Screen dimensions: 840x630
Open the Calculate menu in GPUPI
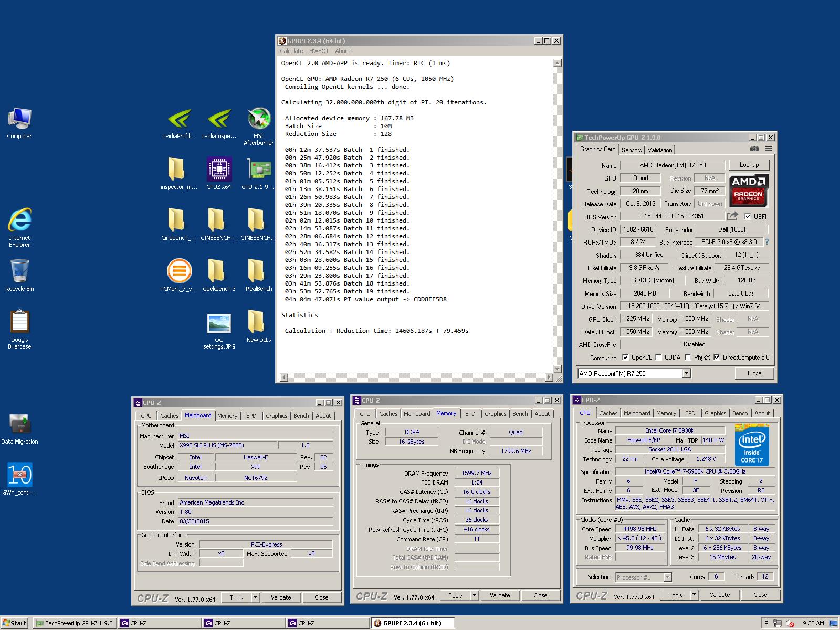(x=291, y=51)
